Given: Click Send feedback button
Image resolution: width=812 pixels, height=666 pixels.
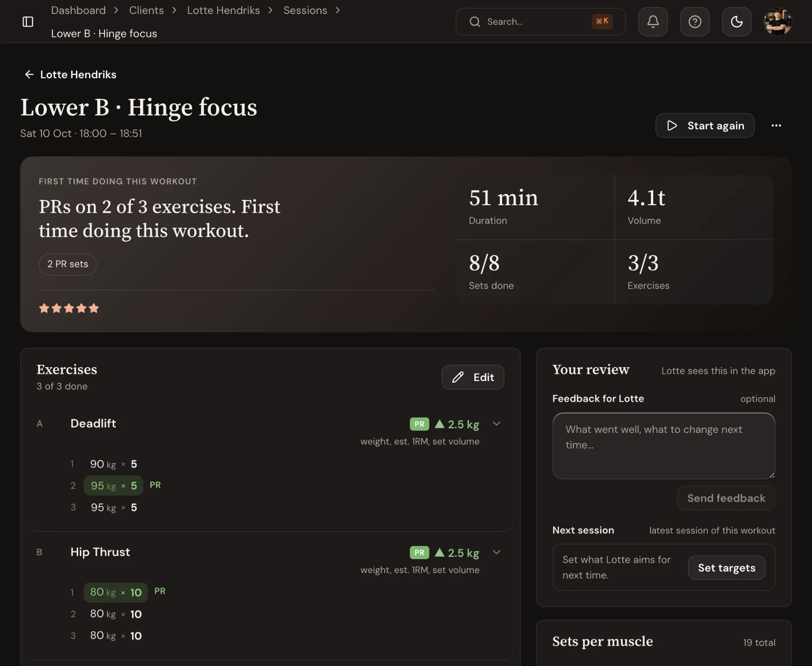Looking at the screenshot, I should tap(726, 498).
